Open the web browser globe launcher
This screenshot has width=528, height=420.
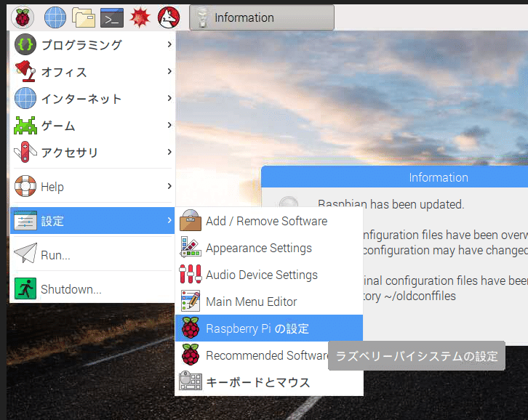point(55,17)
